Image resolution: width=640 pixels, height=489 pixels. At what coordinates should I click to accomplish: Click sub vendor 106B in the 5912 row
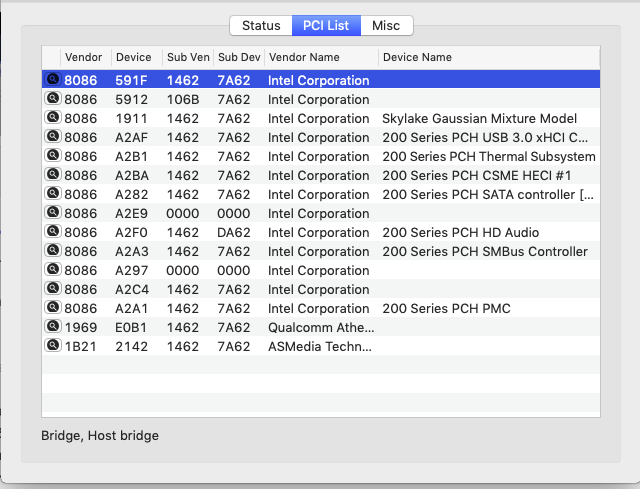coord(183,100)
